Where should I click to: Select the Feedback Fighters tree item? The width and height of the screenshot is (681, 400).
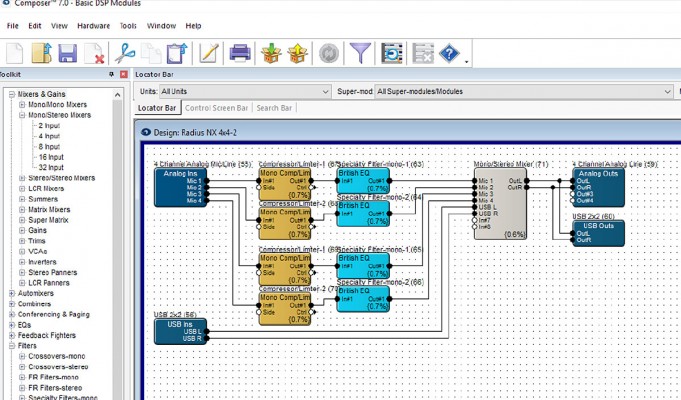tap(47, 335)
